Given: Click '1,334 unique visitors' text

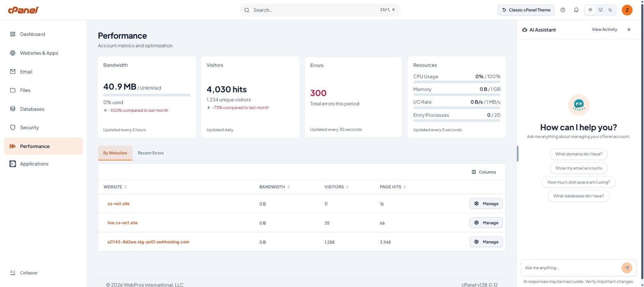Looking at the screenshot, I should [x=228, y=100].
